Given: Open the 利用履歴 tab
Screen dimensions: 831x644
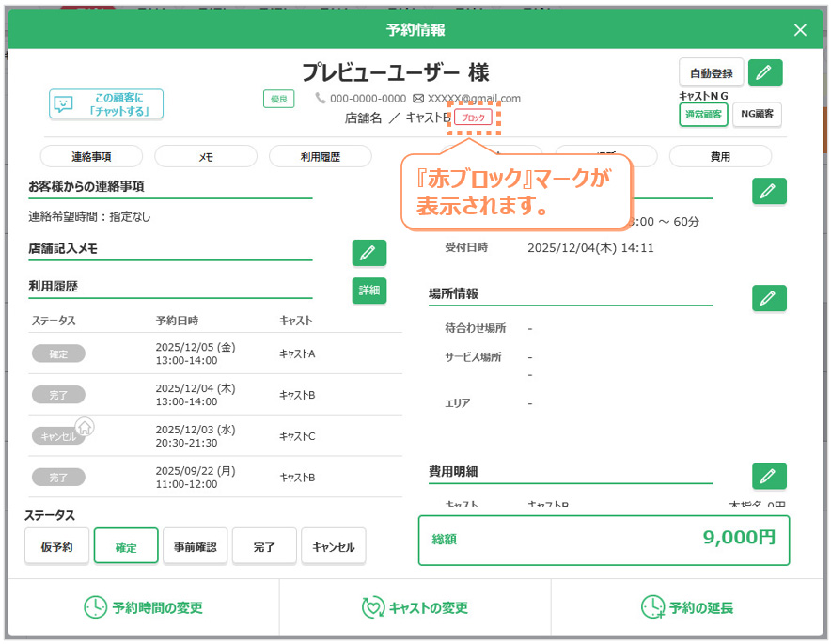Looking at the screenshot, I should pos(320,157).
